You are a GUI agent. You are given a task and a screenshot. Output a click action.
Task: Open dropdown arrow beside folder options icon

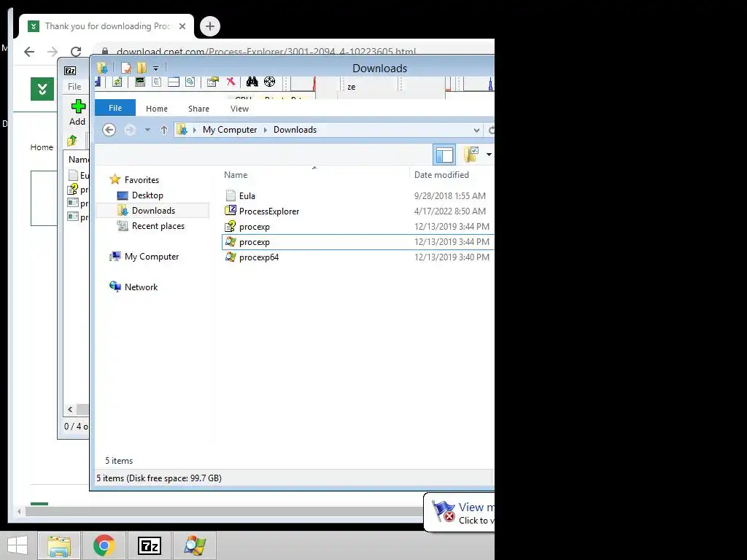(489, 155)
